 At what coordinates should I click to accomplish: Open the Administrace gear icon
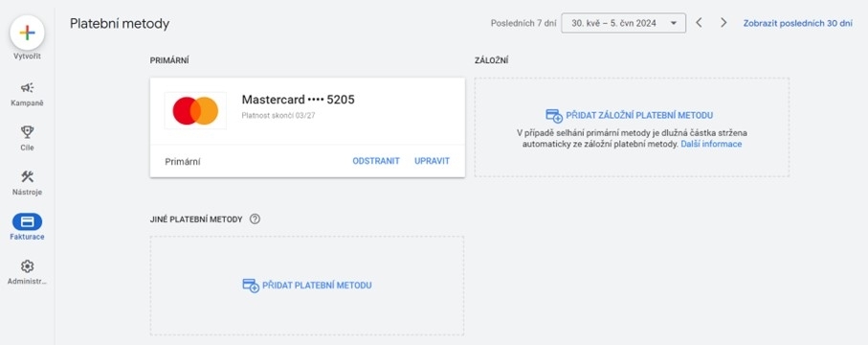coord(27,266)
